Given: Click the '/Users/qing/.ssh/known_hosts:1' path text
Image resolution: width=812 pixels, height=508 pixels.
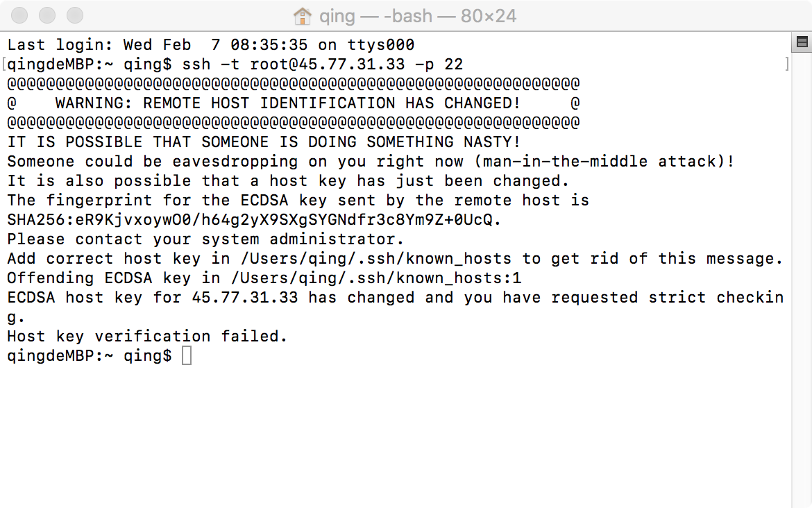Looking at the screenshot, I should [x=376, y=278].
